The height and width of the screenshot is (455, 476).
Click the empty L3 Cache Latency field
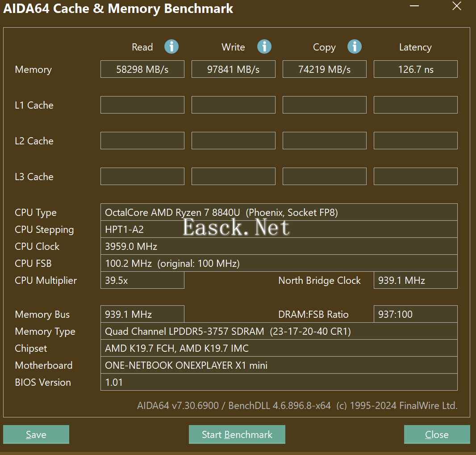416,176
